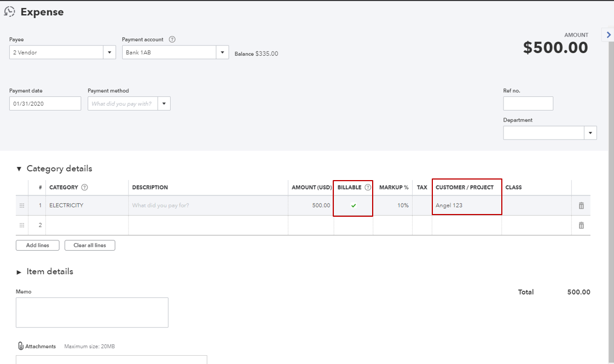The height and width of the screenshot is (364, 614).
Task: Open the Payment account dropdown
Action: pyautogui.click(x=222, y=51)
